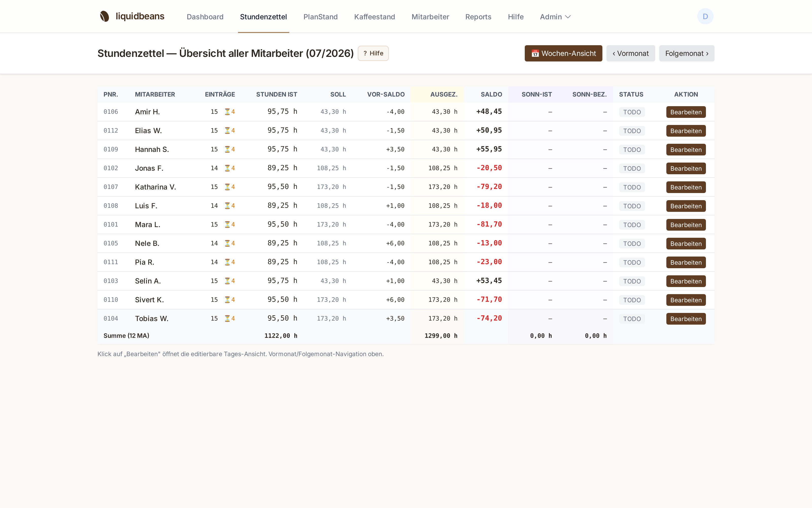Click hourglass pending icon in Nele B. row
Screen dimensions: 812x508
point(227,243)
